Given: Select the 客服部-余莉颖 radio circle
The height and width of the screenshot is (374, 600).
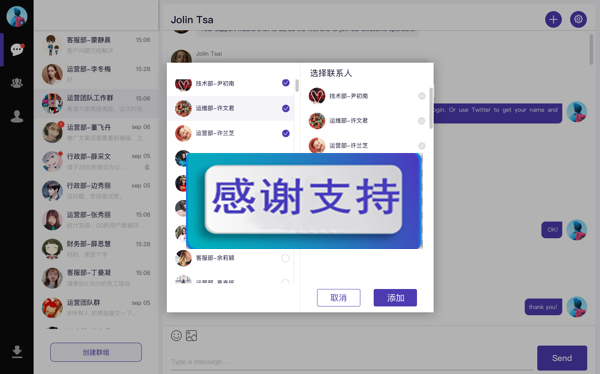Looking at the screenshot, I should [x=285, y=258].
